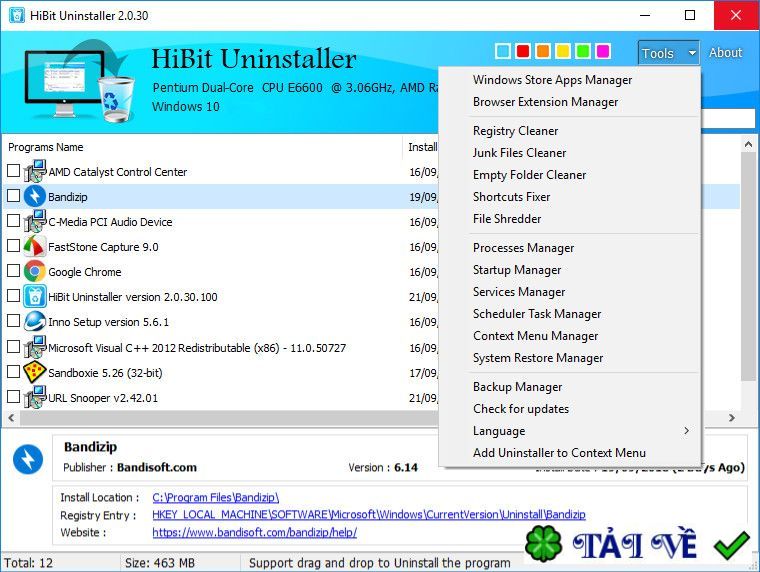
Task: Click the AMD Catalyst Control Center program icon
Action: (x=35, y=171)
